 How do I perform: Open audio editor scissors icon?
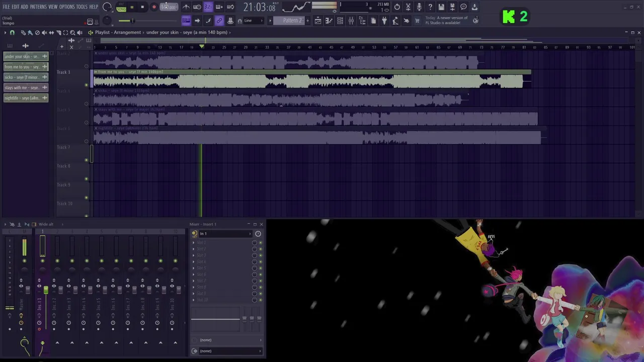click(x=408, y=7)
